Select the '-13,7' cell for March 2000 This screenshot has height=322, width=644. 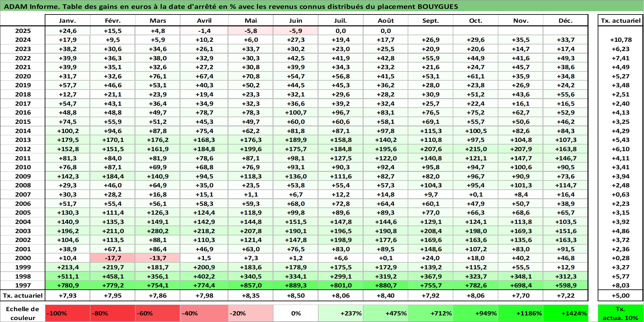158,258
